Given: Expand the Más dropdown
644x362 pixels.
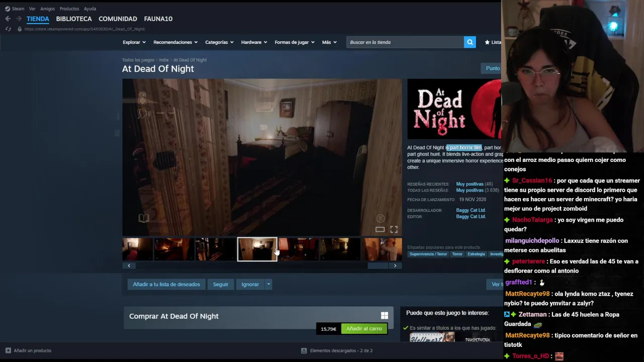Looking at the screenshot, I should point(329,42).
